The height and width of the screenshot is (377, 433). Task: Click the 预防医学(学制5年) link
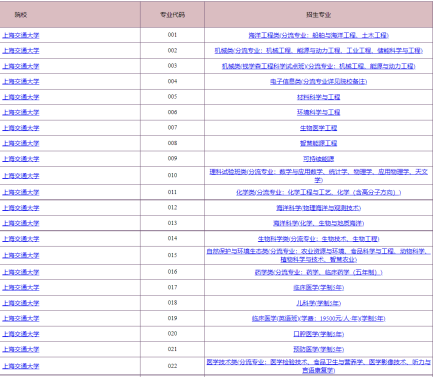tap(318, 349)
